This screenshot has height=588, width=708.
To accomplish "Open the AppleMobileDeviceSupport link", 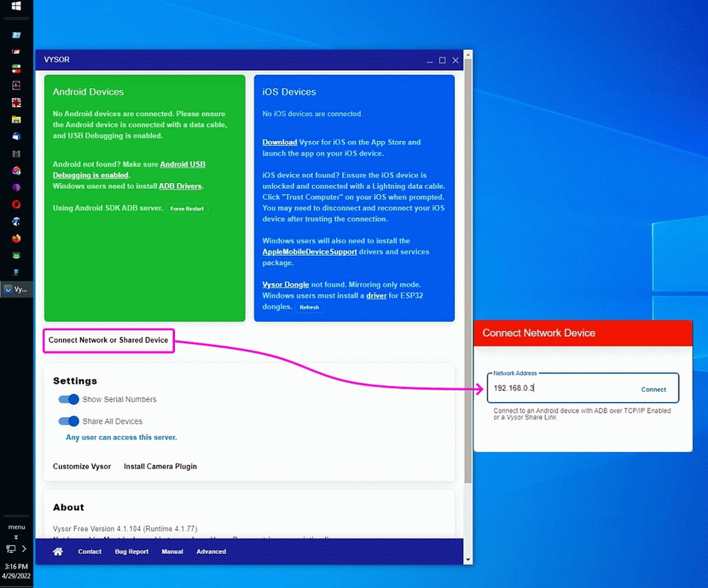I will point(310,252).
